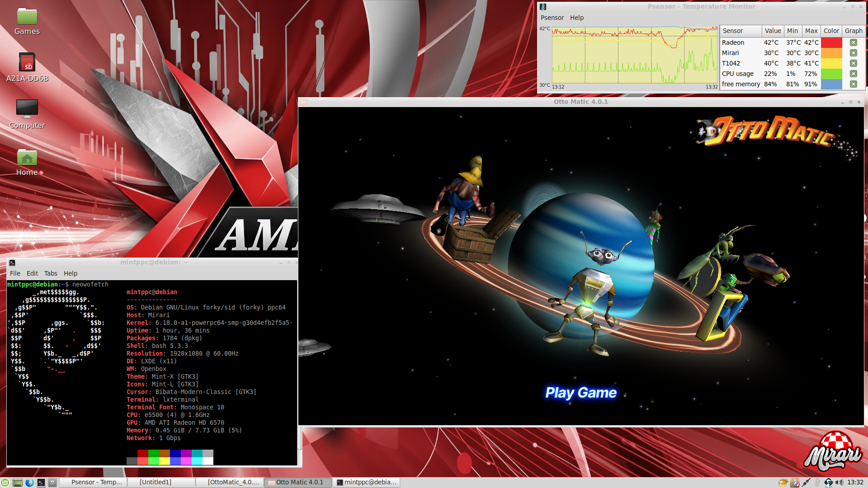Toggle graph checkbox for CPU usage
The width and height of the screenshot is (868, 488).
[x=853, y=74]
